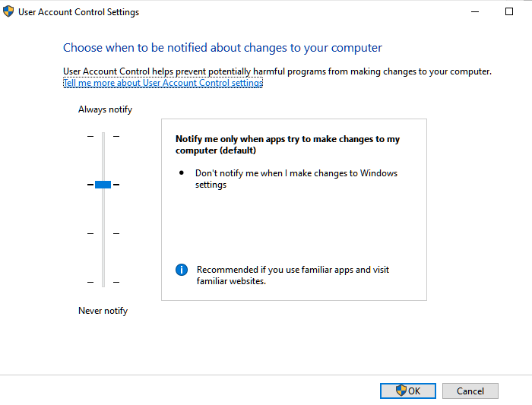Click the 'Recommended if you use familiar apps' note
Viewport: 532px width, 405px height.
coord(293,275)
